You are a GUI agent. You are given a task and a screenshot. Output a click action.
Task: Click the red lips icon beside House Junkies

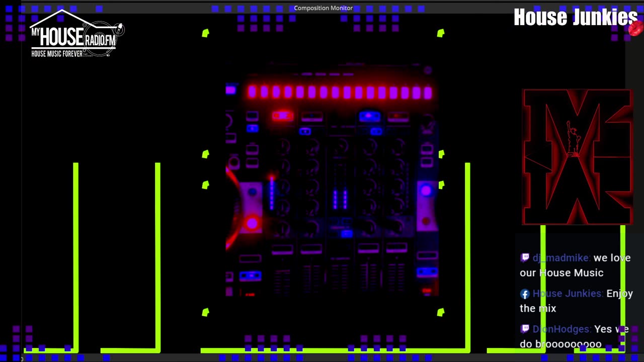pyautogui.click(x=636, y=29)
